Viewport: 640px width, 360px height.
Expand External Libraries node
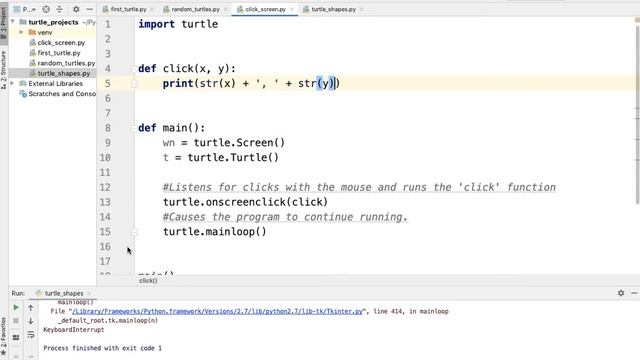[x=13, y=83]
